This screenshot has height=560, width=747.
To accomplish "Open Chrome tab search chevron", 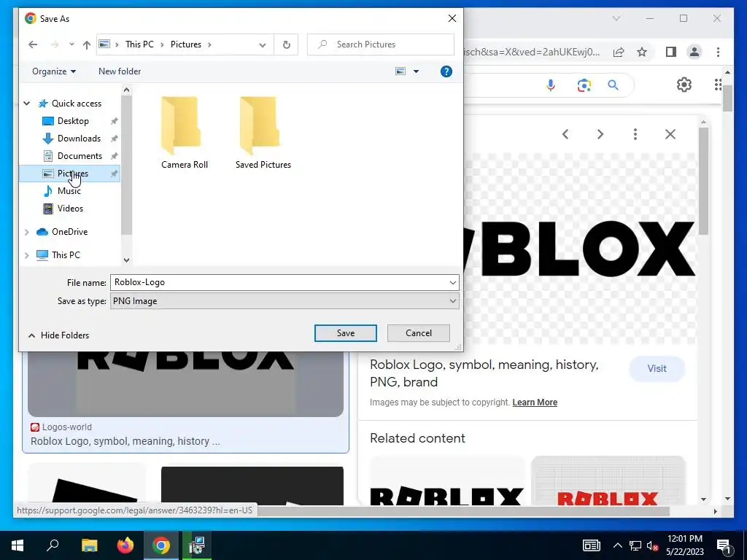I will tap(616, 18).
